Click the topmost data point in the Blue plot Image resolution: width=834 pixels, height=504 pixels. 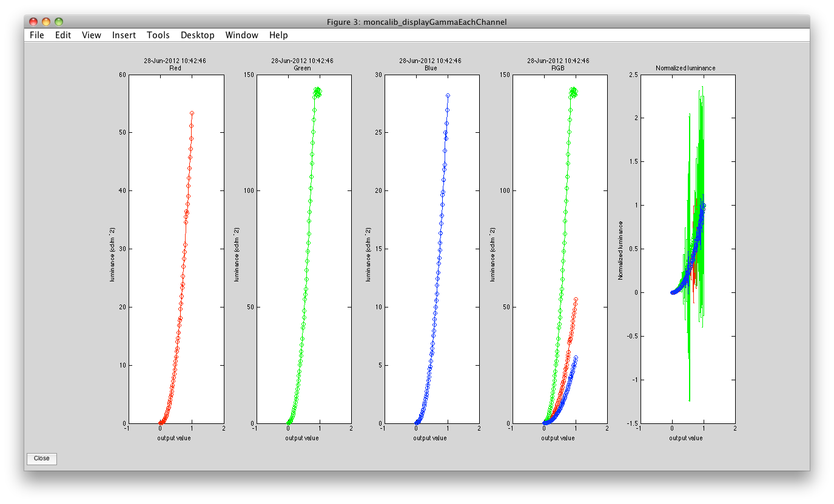pos(448,95)
